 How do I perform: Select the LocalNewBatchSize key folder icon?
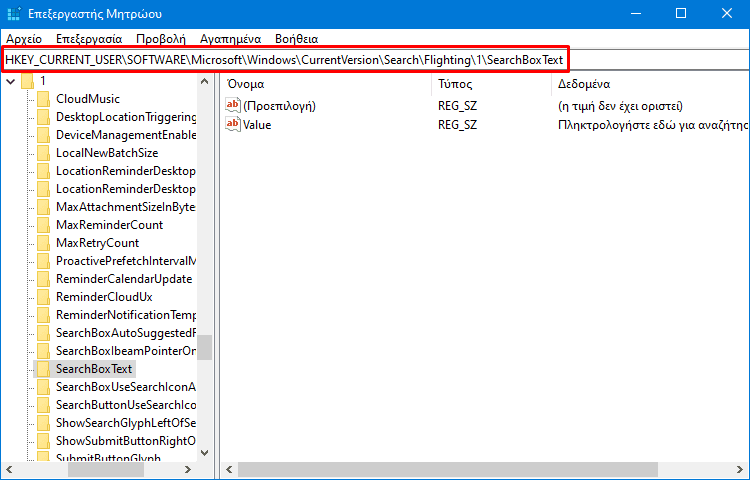43,153
